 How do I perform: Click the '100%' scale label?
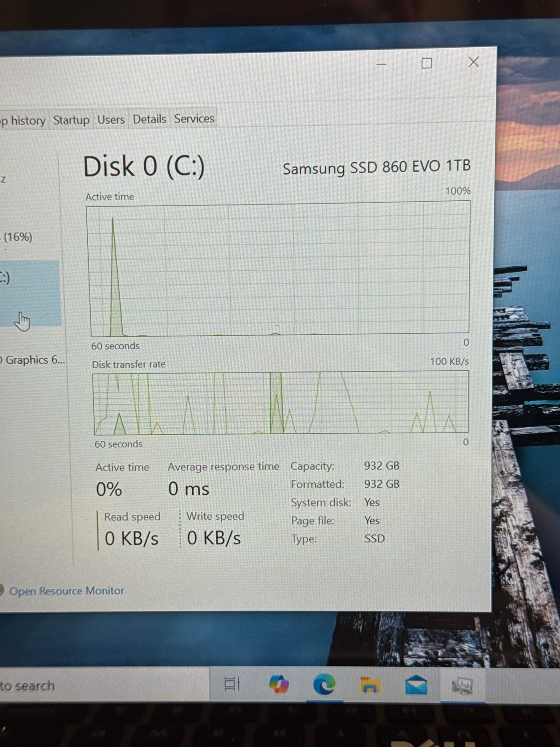click(458, 191)
